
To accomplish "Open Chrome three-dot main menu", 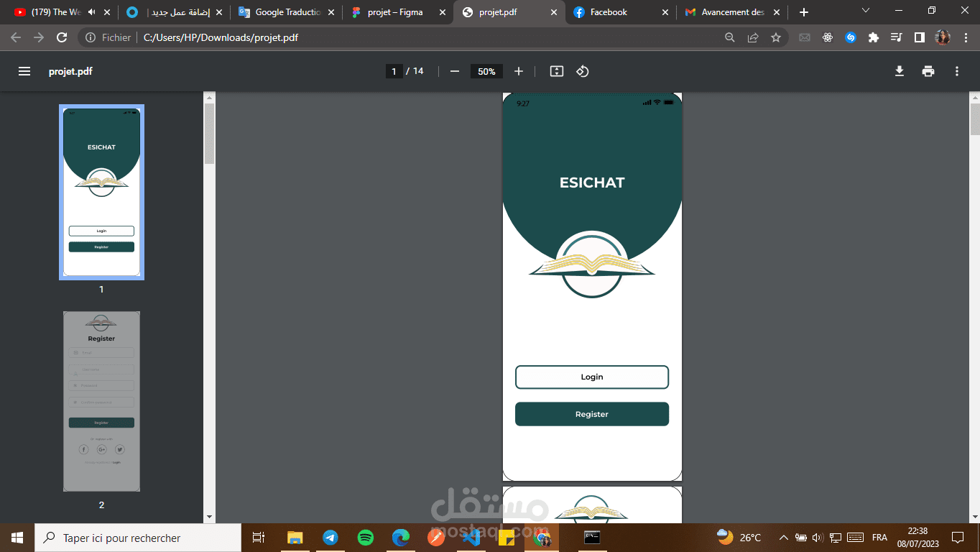I will 965,37.
